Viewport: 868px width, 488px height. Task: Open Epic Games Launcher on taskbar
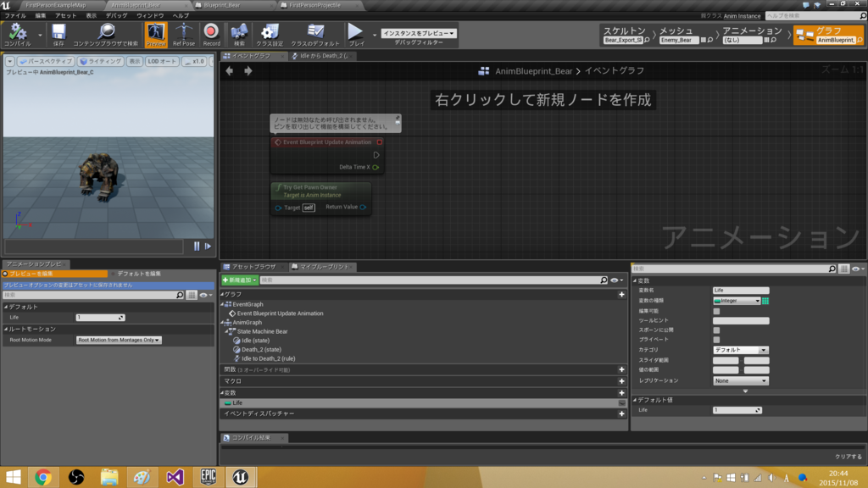[209, 477]
